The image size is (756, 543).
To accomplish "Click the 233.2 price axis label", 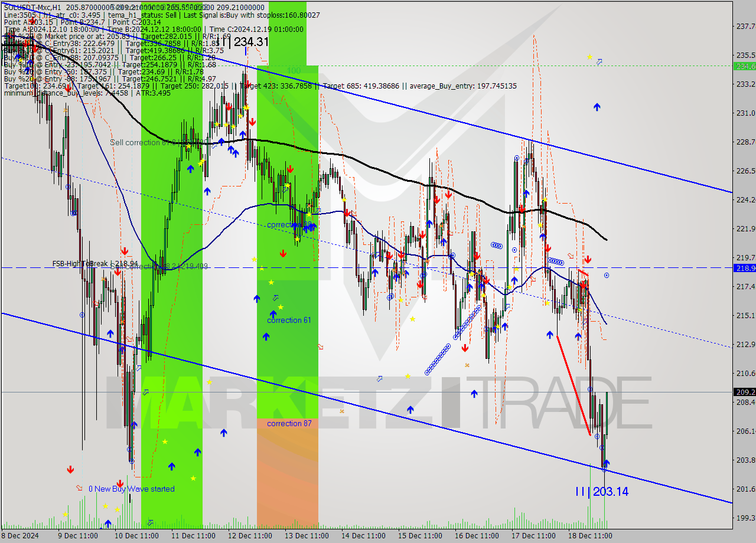I will 745,84.
